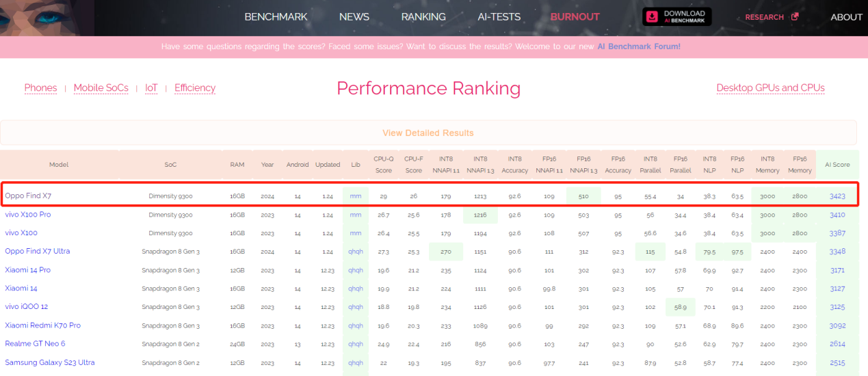Open the Oppo Find X7 model link
868x376 pixels.
(x=28, y=196)
